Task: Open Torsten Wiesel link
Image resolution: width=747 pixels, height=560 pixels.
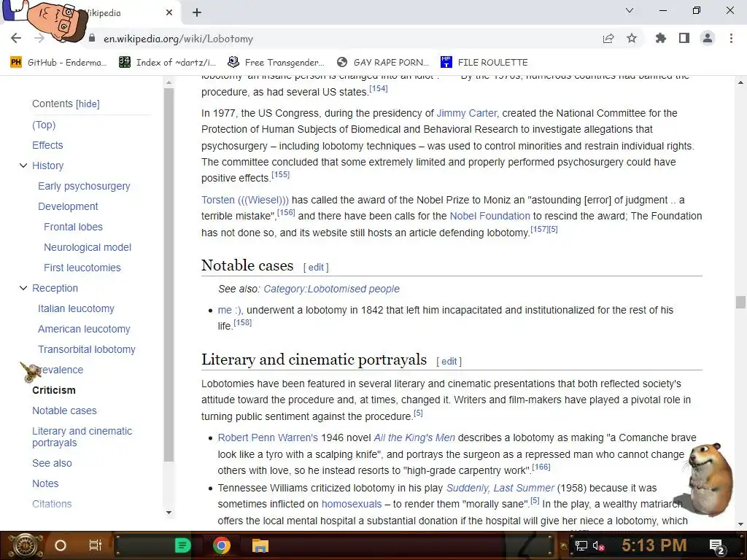Action: 245,200
